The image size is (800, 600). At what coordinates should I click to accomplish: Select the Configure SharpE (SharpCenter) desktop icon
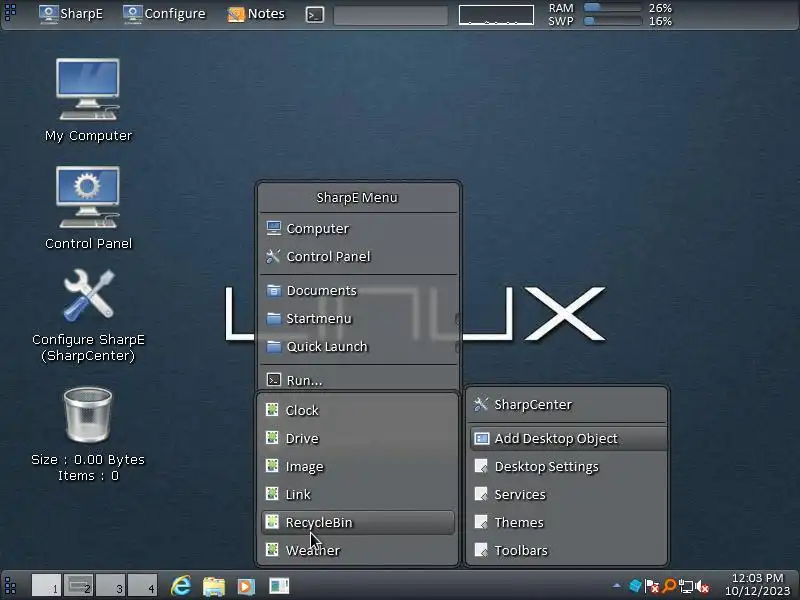[88, 315]
